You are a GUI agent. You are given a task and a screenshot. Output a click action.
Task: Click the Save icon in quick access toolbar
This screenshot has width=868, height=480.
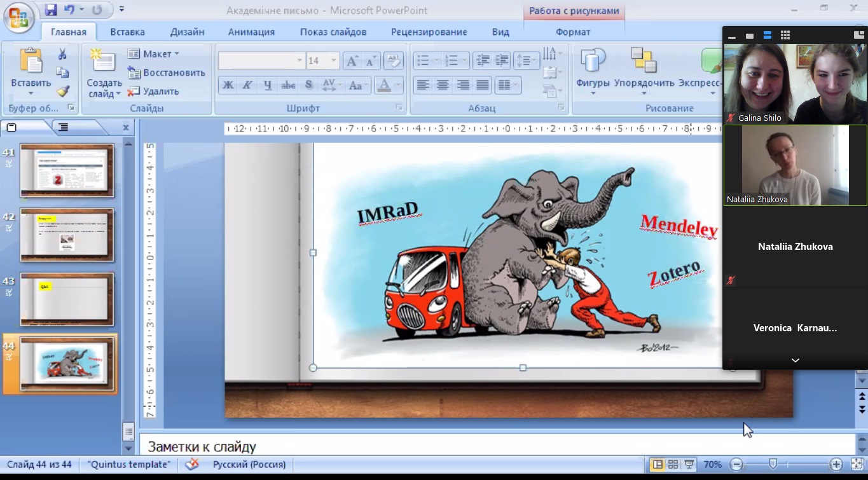point(51,10)
